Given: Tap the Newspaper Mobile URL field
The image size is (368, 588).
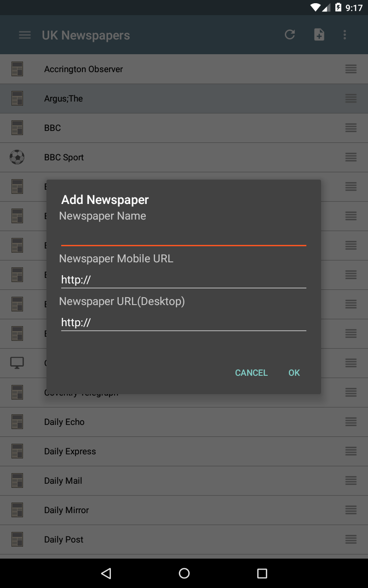Looking at the screenshot, I should pyautogui.click(x=184, y=280).
